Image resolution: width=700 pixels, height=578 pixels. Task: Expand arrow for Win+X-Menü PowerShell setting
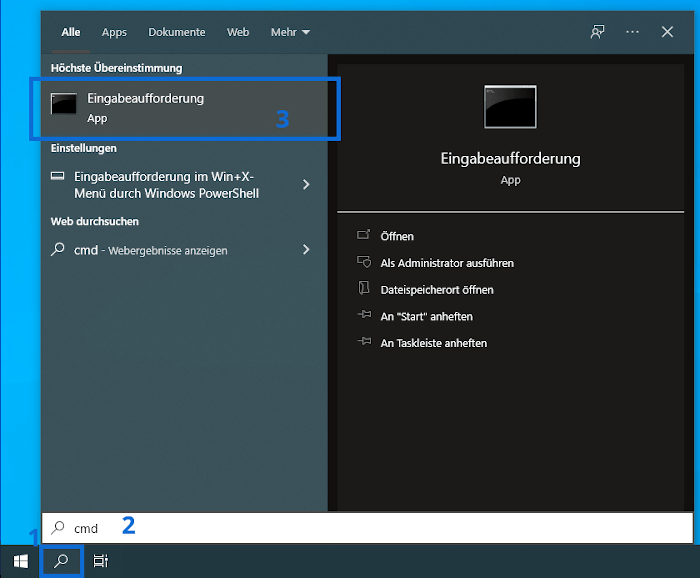click(306, 184)
